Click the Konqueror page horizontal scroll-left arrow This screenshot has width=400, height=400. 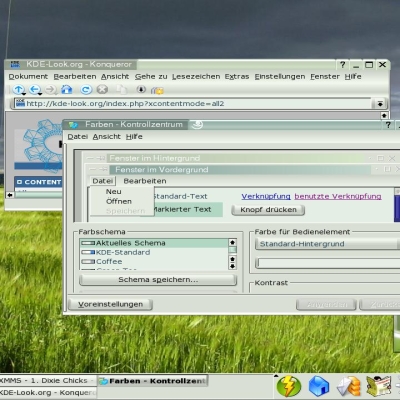click(10, 195)
